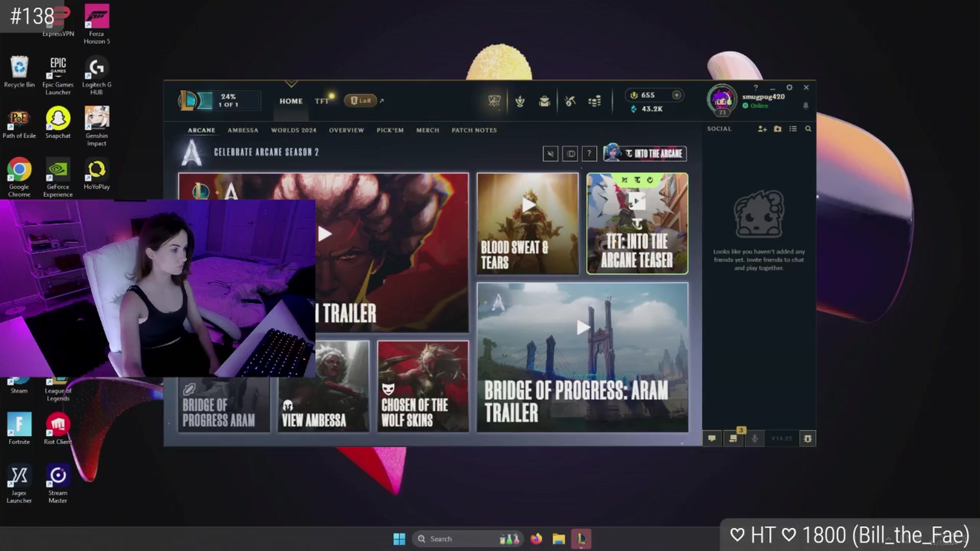Click the Windows Start button
The height and width of the screenshot is (551, 980).
click(399, 539)
